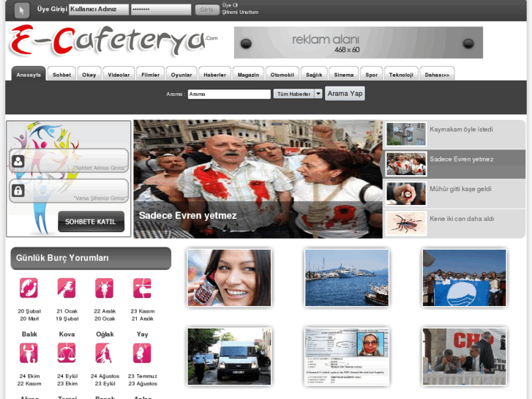Focus the Arama search field

(x=229, y=94)
